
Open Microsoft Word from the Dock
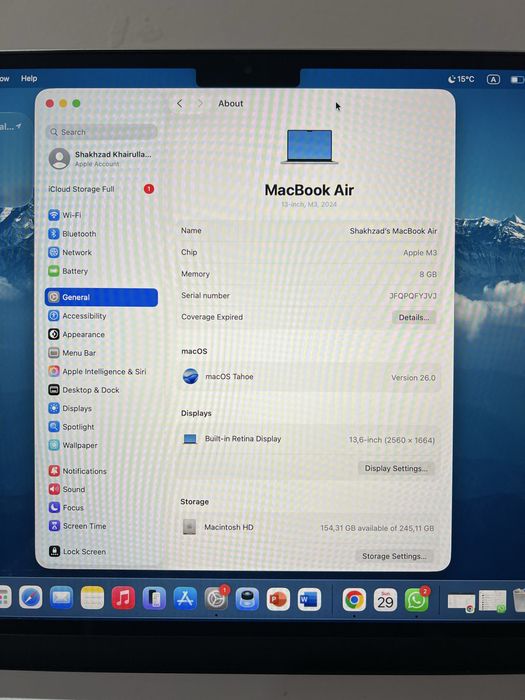tap(309, 599)
